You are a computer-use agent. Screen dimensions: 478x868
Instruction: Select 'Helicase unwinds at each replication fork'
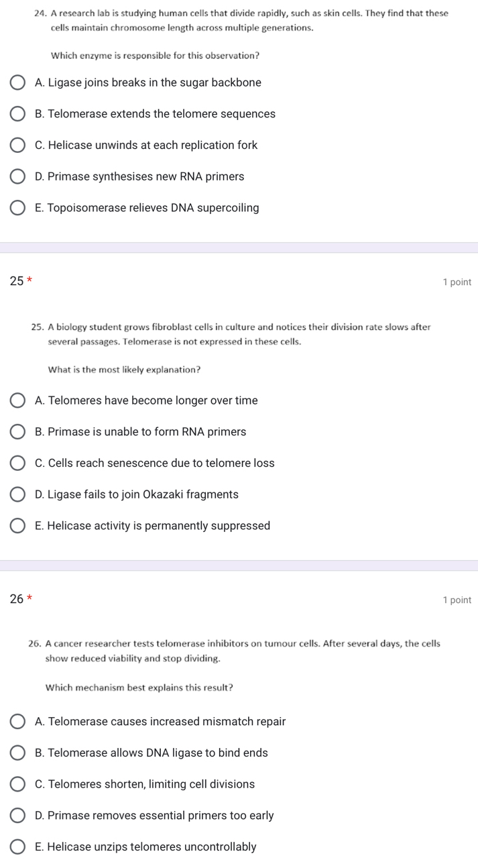point(17,145)
